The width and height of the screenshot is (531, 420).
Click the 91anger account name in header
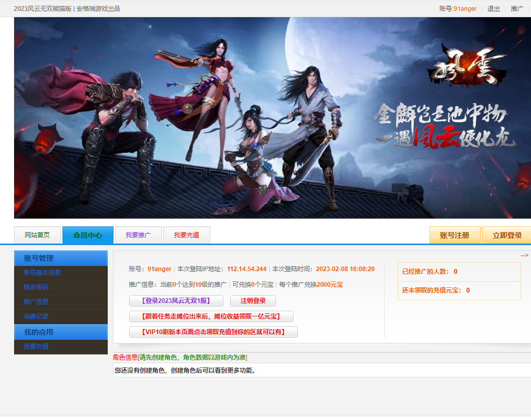pyautogui.click(x=465, y=9)
